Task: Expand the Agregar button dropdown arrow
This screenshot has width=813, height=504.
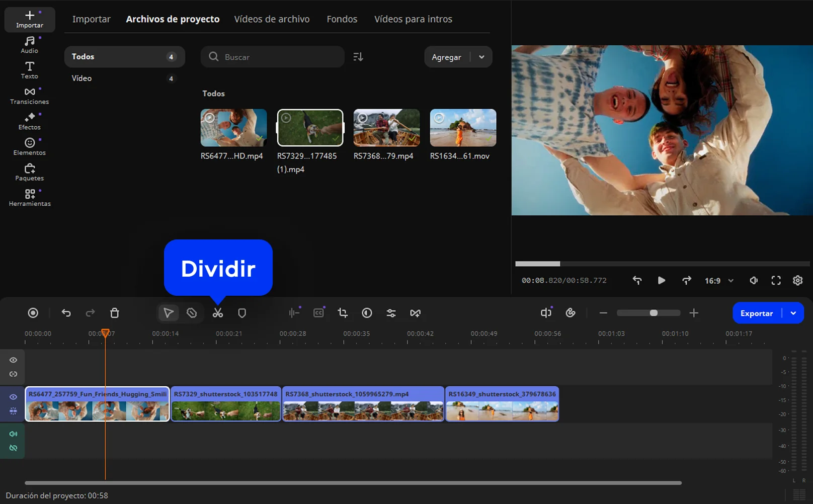Action: [x=482, y=57]
